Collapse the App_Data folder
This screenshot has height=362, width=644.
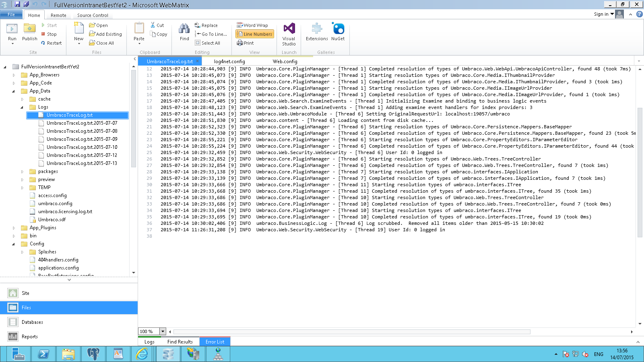coord(14,91)
